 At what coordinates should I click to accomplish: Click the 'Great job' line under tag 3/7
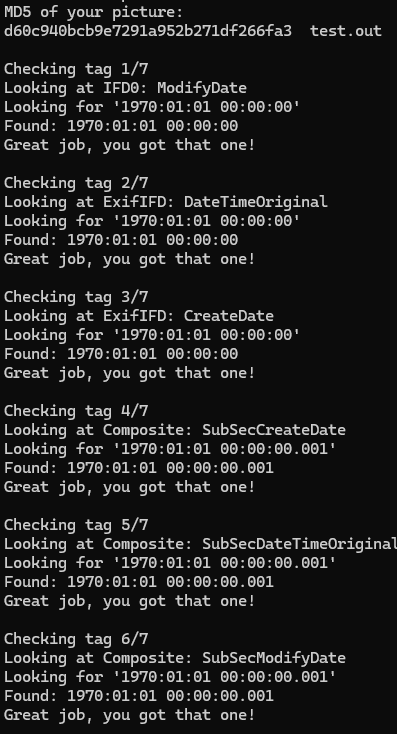130,373
